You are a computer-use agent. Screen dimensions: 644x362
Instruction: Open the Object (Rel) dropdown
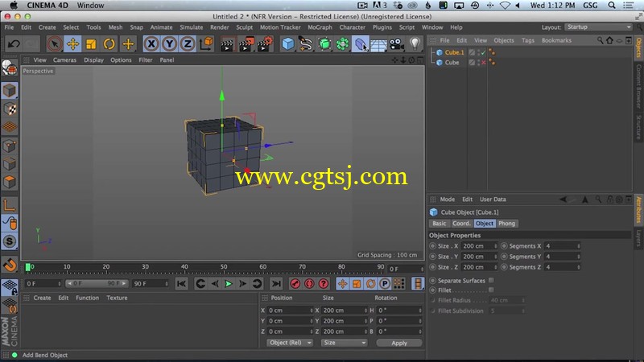pos(290,343)
